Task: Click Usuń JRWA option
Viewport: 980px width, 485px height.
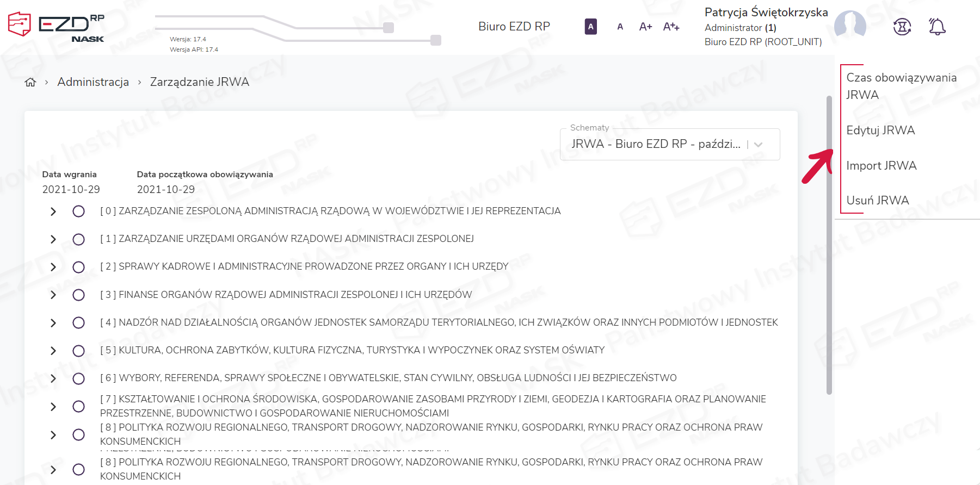Action: [877, 201]
